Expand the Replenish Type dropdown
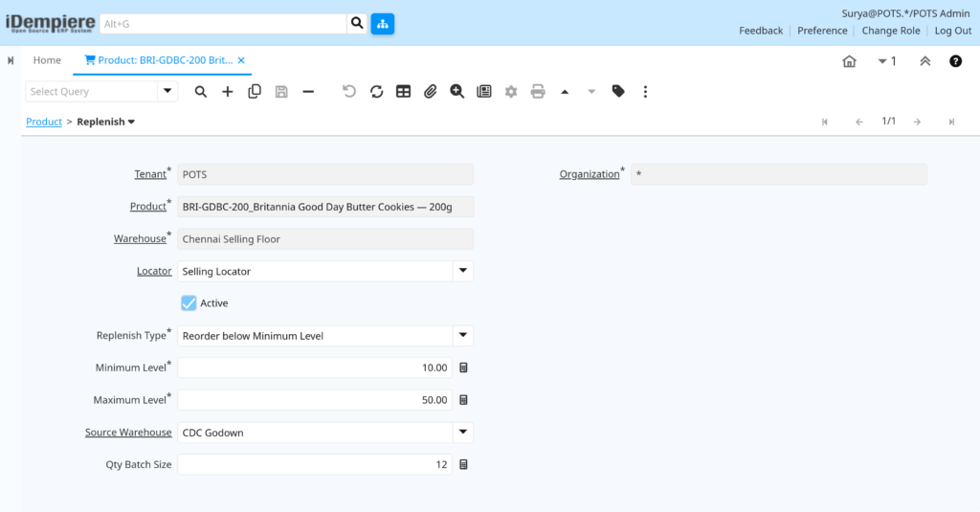Screen dimensions: 980x512 pos(463,335)
